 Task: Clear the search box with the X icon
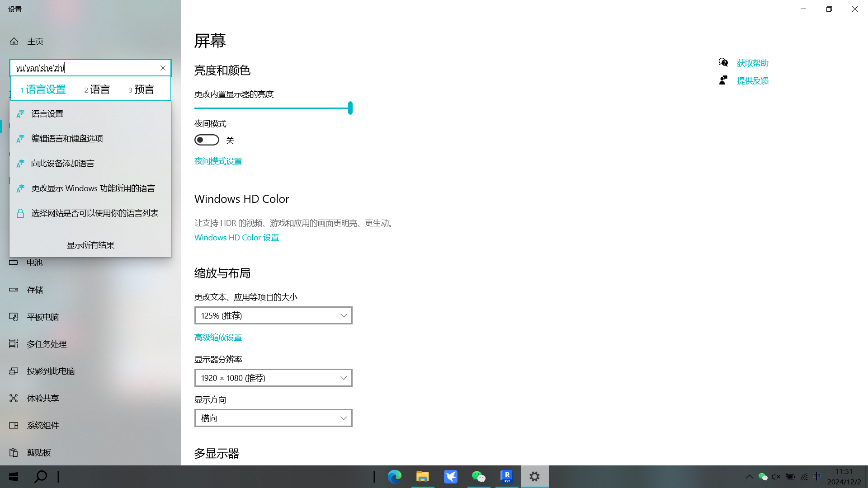163,68
